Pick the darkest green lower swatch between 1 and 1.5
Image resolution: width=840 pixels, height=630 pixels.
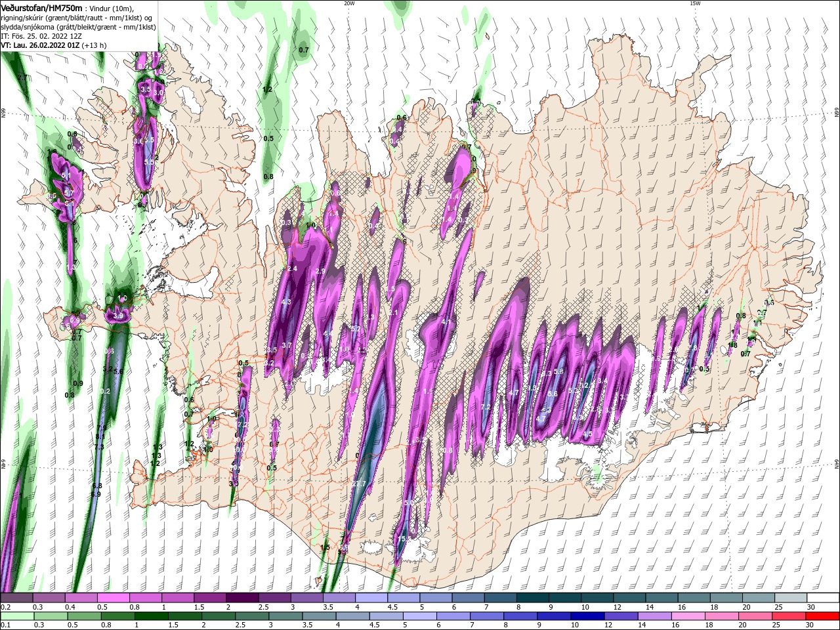click(150, 617)
